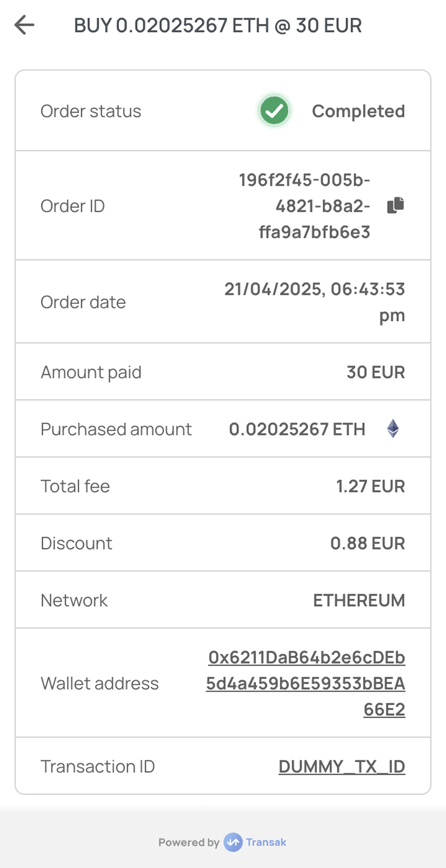Click the Powered by label

[189, 842]
